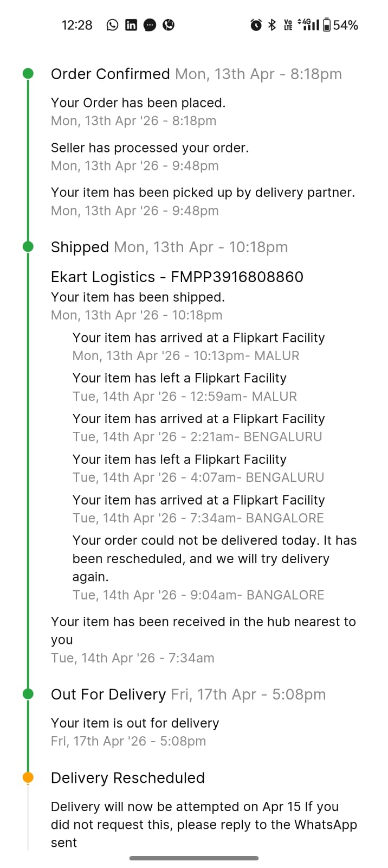
Task: Tap the green Shipped timeline dot
Action: pyautogui.click(x=28, y=247)
